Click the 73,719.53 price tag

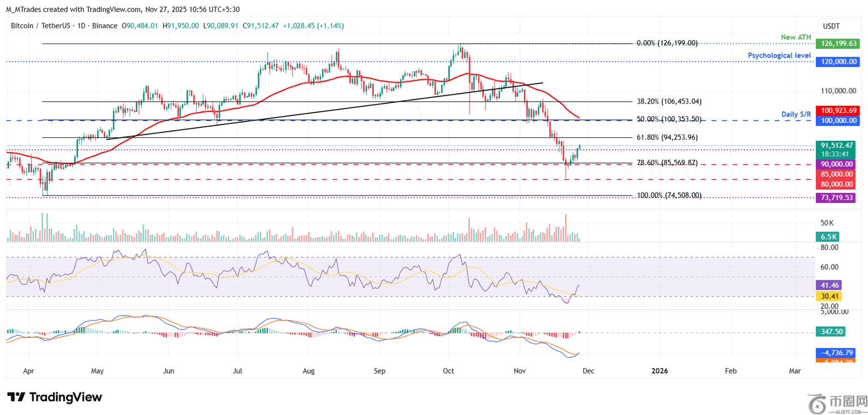(x=835, y=197)
